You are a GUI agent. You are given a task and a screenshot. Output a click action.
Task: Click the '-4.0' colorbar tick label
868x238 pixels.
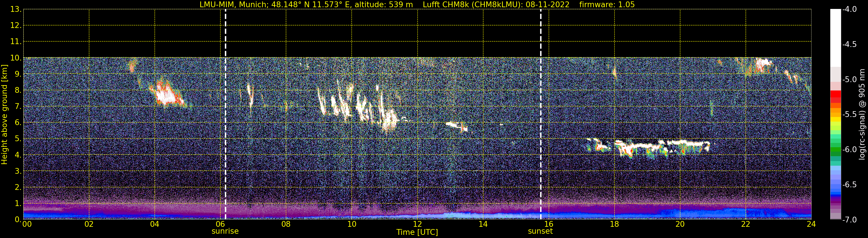tap(849, 10)
